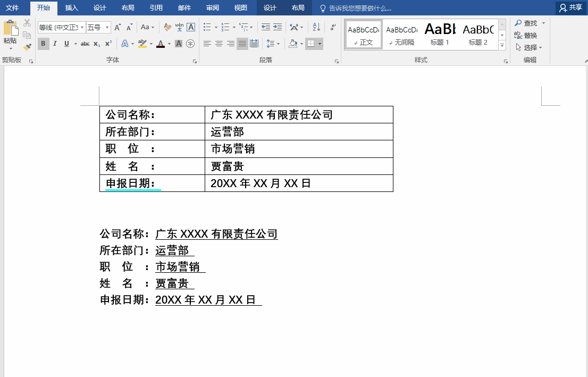Screen dimensions: 588x377
Task: Show paragraph marks icon
Action: (333, 27)
